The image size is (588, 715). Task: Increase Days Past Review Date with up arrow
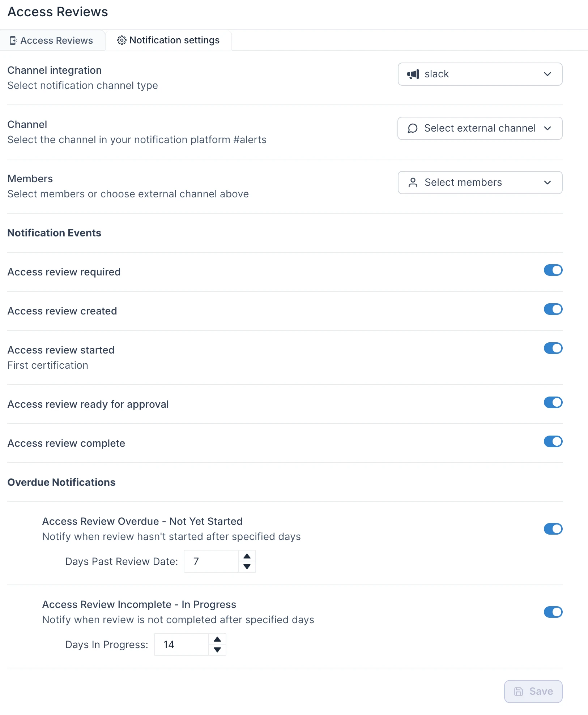coord(247,556)
